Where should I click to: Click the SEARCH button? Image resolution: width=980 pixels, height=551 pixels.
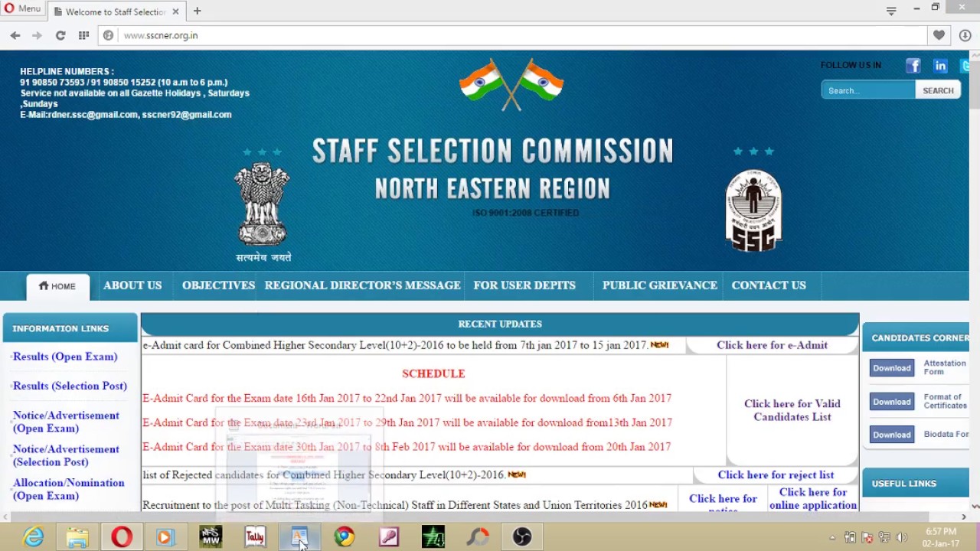click(938, 90)
